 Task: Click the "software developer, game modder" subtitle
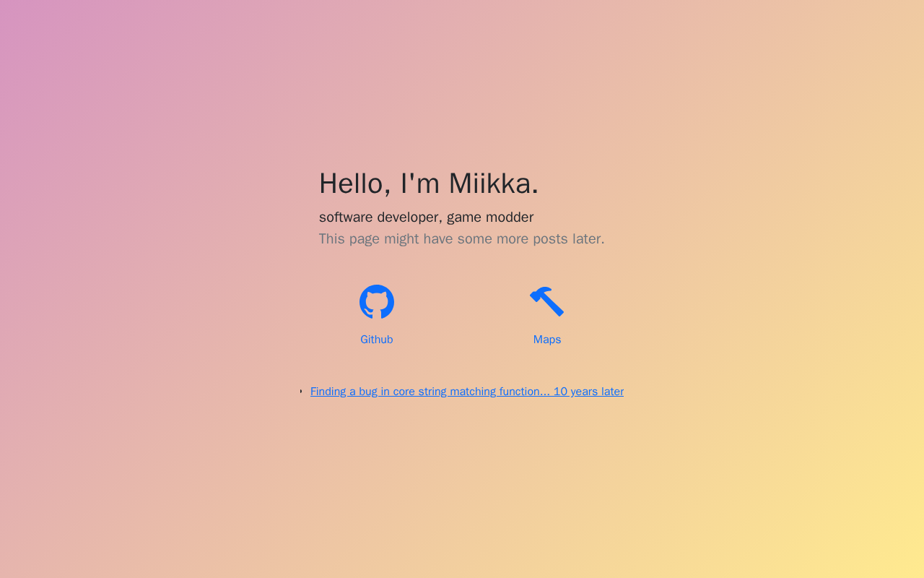pyautogui.click(x=426, y=217)
